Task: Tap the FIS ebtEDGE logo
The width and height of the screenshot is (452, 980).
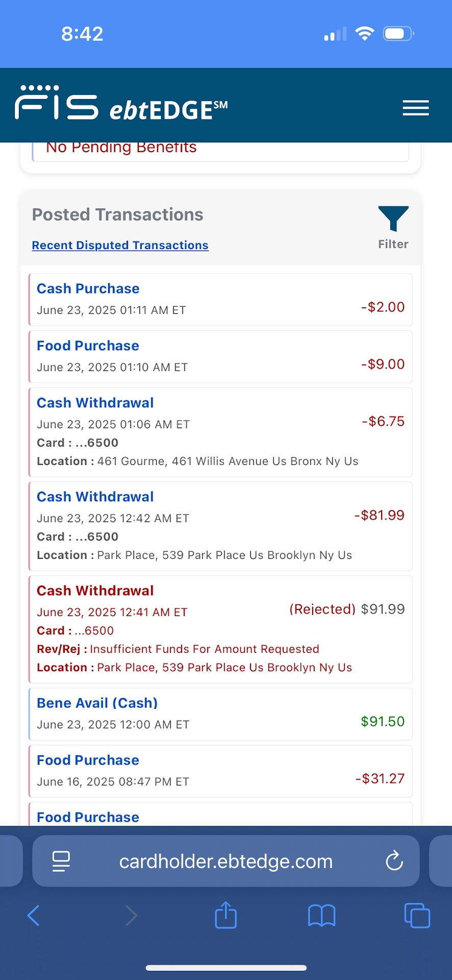Action: click(121, 104)
